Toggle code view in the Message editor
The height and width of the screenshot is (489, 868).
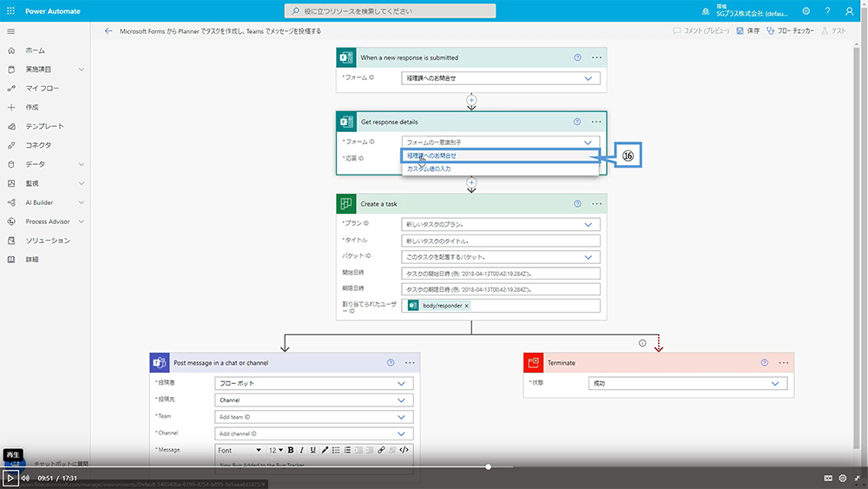pos(404,450)
